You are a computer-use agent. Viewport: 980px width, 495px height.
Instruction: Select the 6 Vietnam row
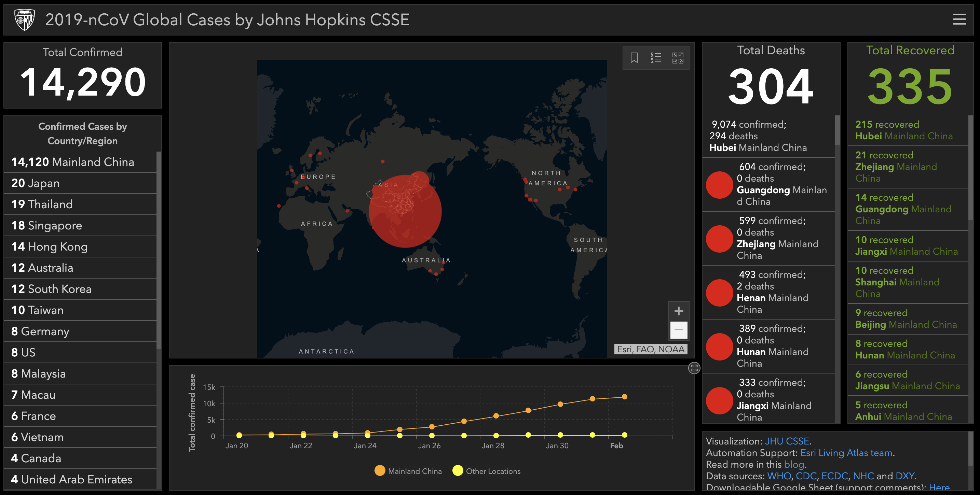pyautogui.click(x=80, y=437)
